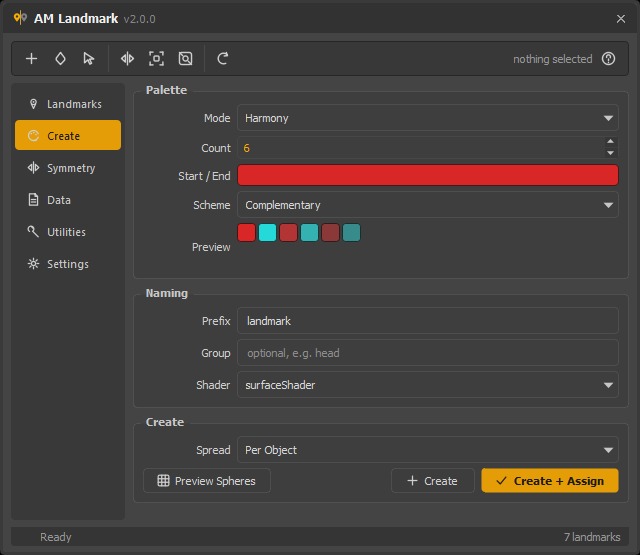640x555 pixels.
Task: Click the 'v2.0.0' version label
Action: [139, 19]
